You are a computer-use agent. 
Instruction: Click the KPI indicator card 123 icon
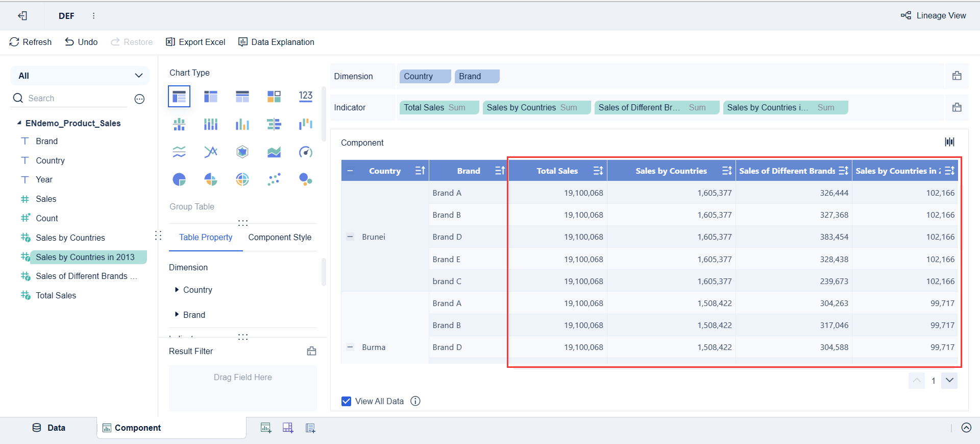[305, 96]
